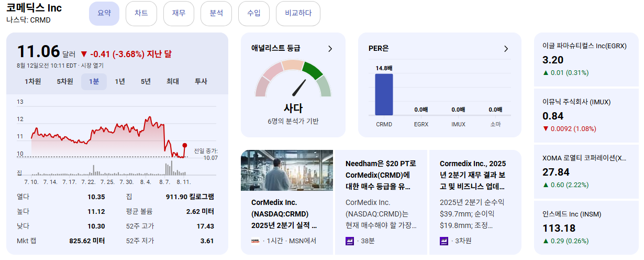
Task: Click the 소마 label in PER chart
Action: pyautogui.click(x=495, y=124)
